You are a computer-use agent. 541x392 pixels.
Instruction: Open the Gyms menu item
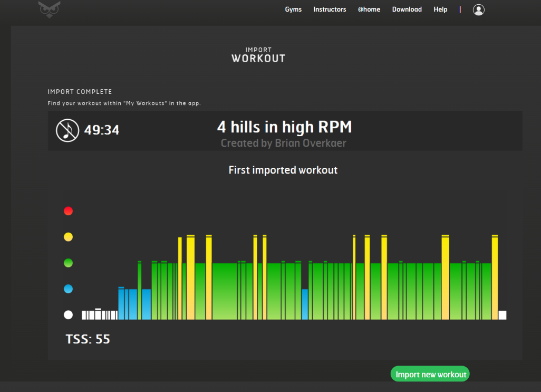pos(293,9)
